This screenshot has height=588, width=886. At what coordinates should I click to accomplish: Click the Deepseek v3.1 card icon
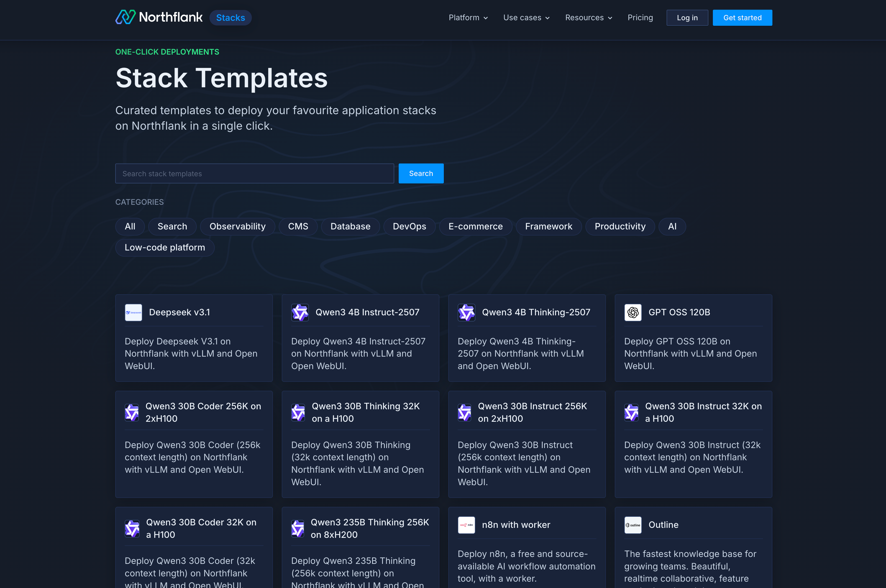(134, 312)
